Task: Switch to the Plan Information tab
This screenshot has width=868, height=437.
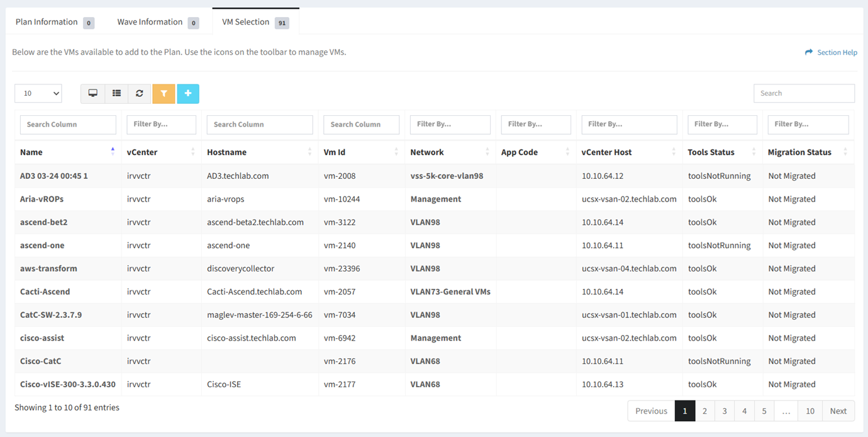Action: (47, 22)
